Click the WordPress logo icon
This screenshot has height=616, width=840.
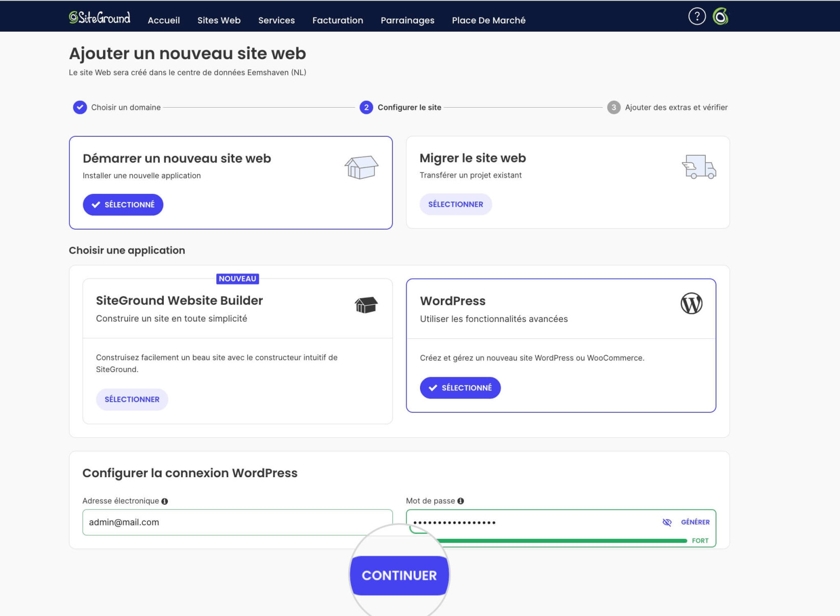[x=691, y=303]
